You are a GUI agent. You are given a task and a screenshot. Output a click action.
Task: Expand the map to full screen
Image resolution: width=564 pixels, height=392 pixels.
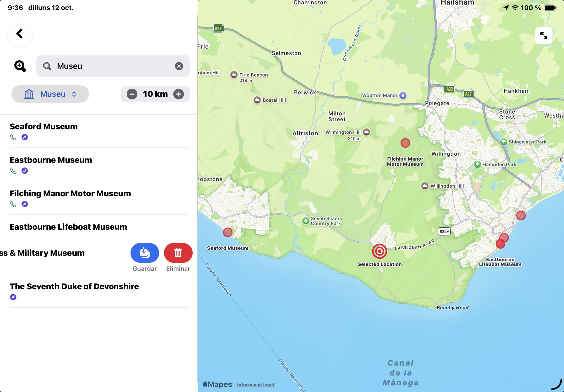[544, 35]
